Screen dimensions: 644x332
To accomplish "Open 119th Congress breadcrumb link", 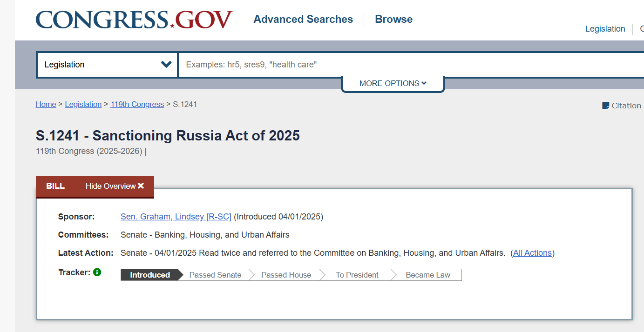I will pos(137,105).
